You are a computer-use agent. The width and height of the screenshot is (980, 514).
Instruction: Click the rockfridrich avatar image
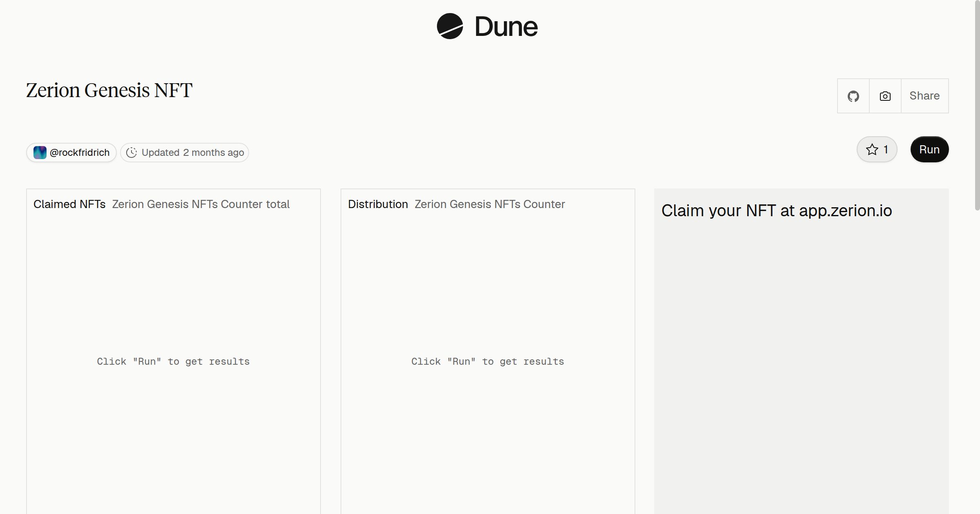40,153
